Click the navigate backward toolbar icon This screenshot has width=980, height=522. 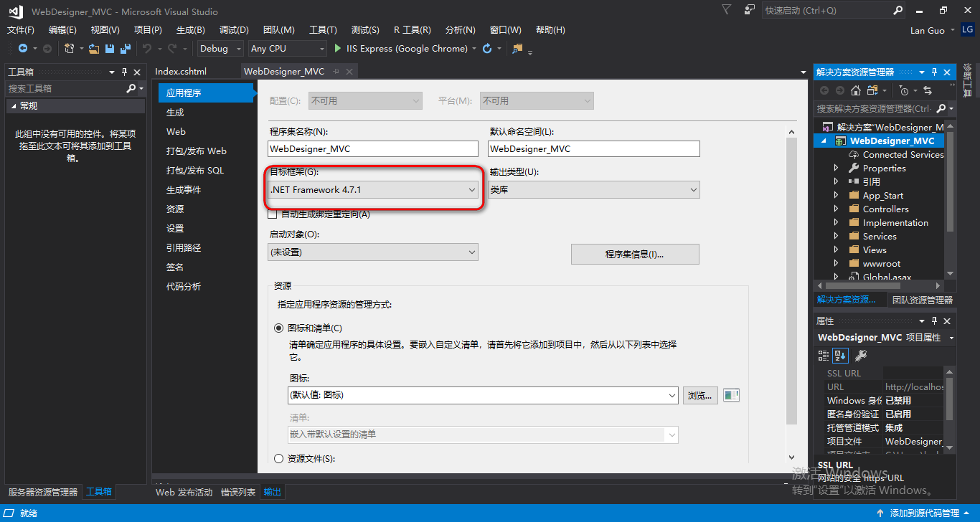pos(23,49)
